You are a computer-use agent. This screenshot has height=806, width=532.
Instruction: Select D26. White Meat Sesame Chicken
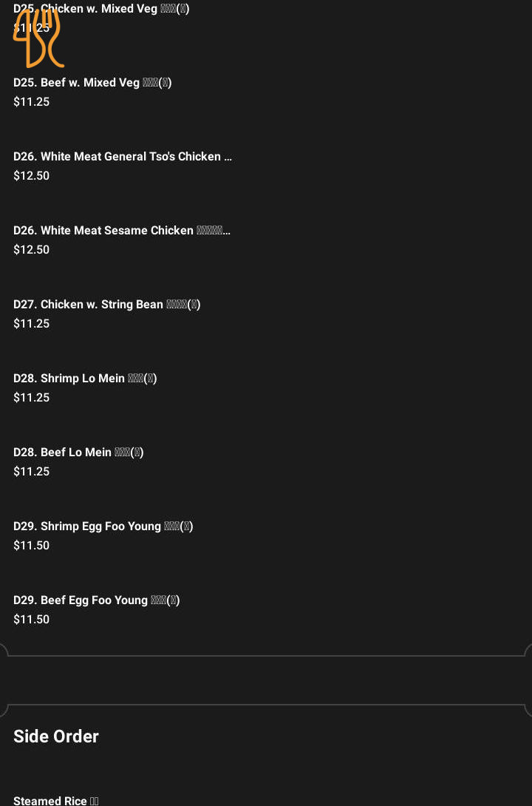122,231
